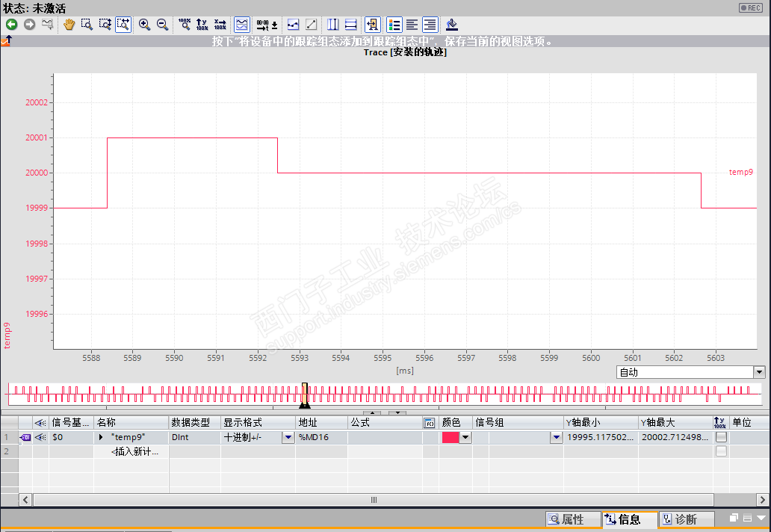Click the align legend left icon

[x=412, y=24]
